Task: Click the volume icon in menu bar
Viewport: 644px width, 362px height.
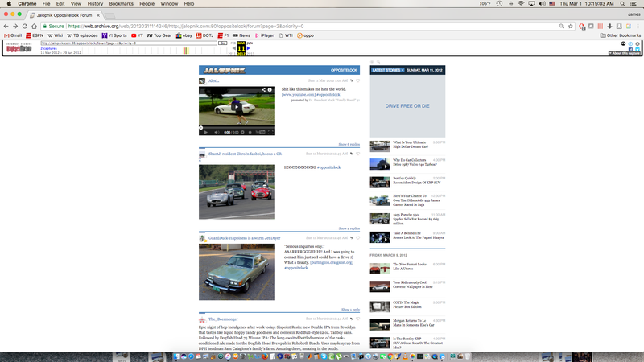Action: 542,4
